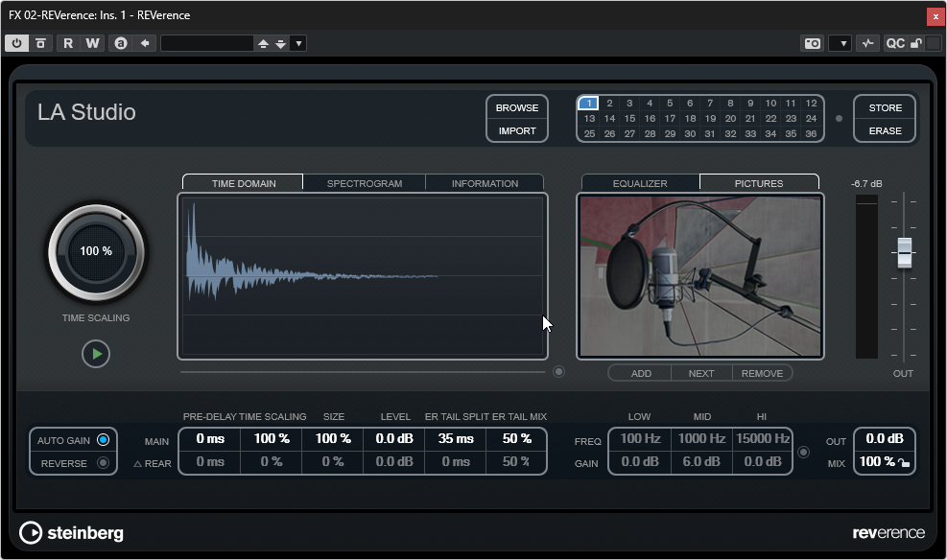
Task: Click the Time Scaling knob
Action: click(96, 251)
